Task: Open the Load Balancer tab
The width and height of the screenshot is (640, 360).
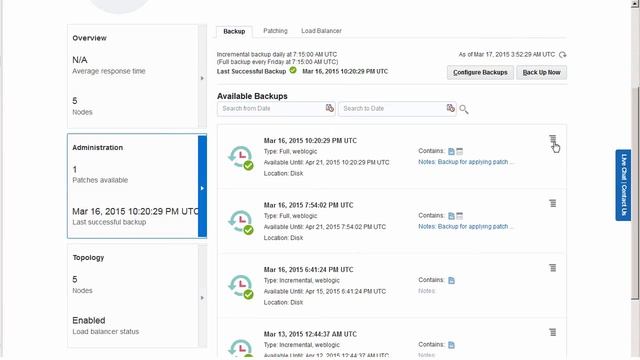Action: pos(321,31)
